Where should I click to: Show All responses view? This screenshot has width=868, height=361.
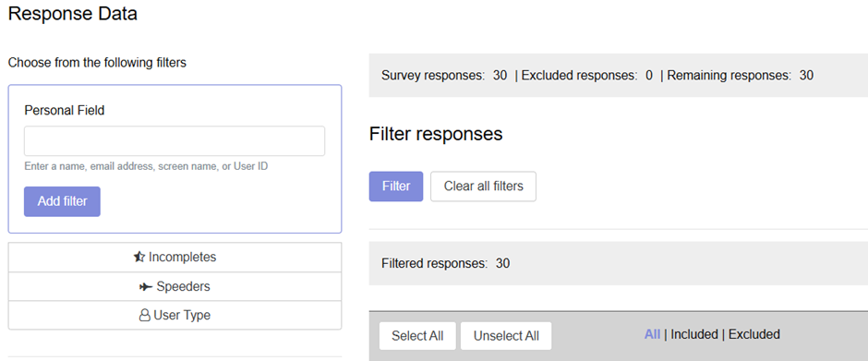652,334
